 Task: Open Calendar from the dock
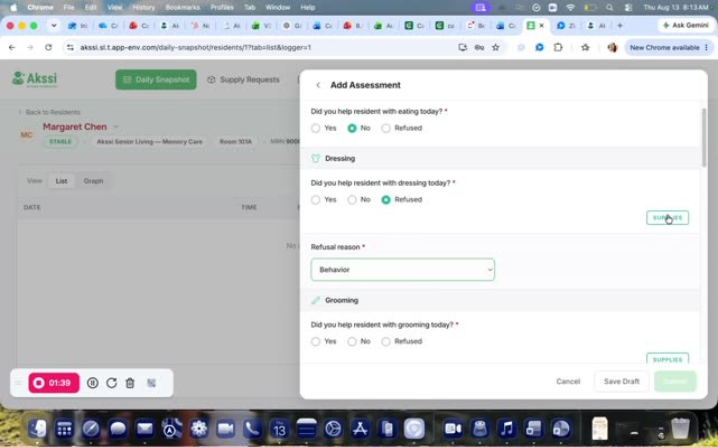click(x=279, y=429)
